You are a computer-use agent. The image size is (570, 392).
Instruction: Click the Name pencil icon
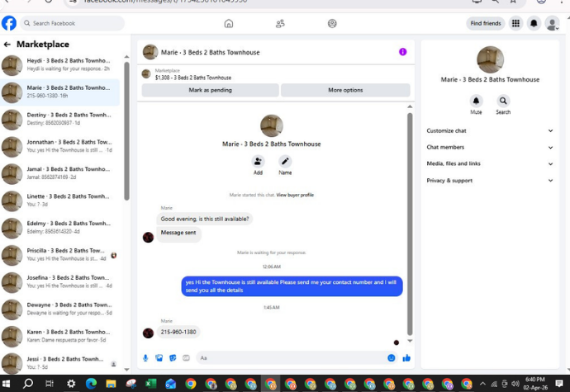coord(285,161)
